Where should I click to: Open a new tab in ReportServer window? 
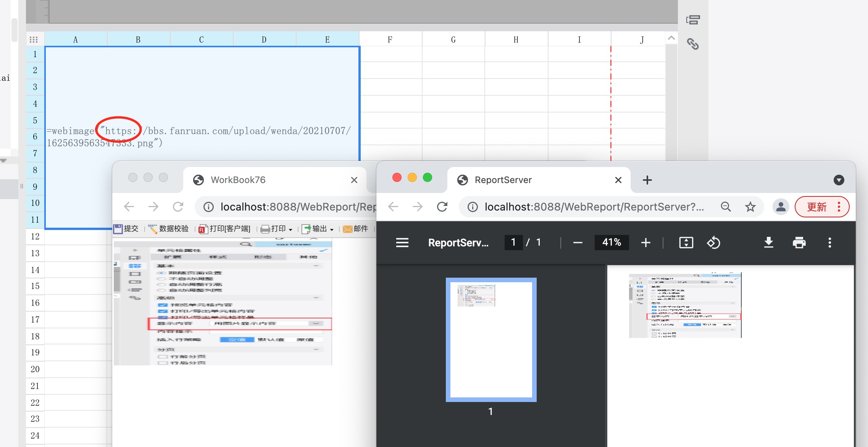[647, 180]
